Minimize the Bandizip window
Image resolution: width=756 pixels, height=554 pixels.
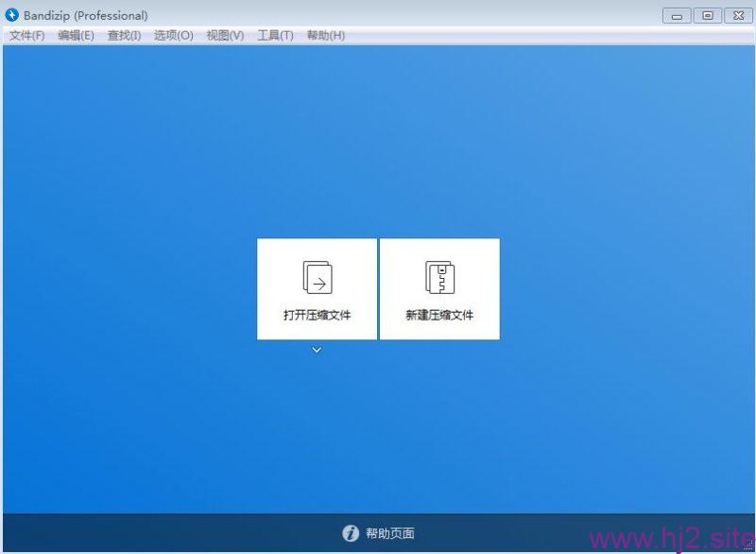click(677, 16)
